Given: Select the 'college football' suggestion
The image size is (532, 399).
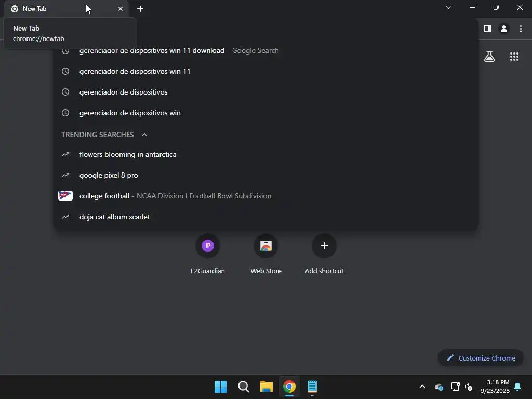Looking at the screenshot, I should tap(266, 196).
